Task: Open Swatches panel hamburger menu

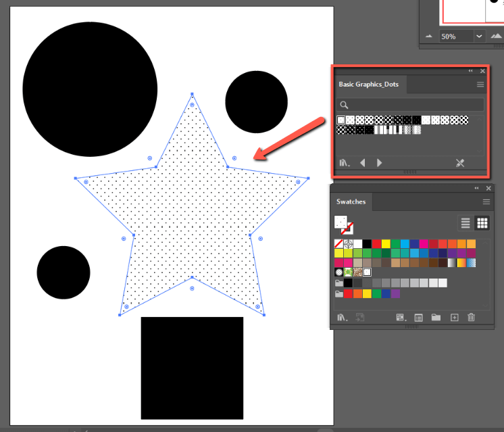Action: tap(486, 201)
